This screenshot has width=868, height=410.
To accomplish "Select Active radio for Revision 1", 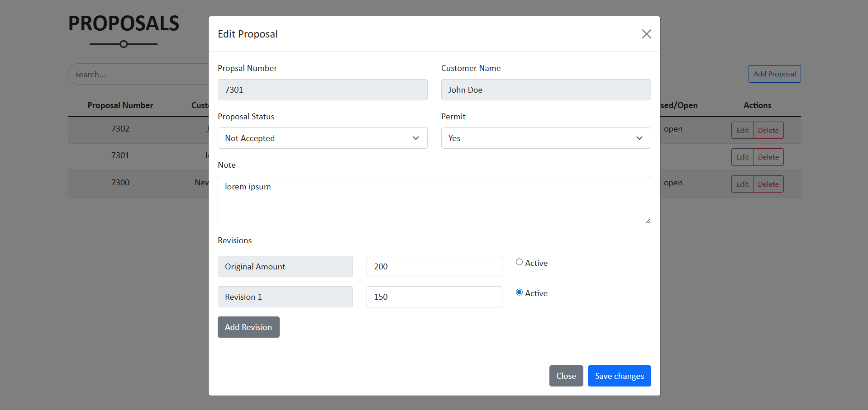I will [519, 292].
